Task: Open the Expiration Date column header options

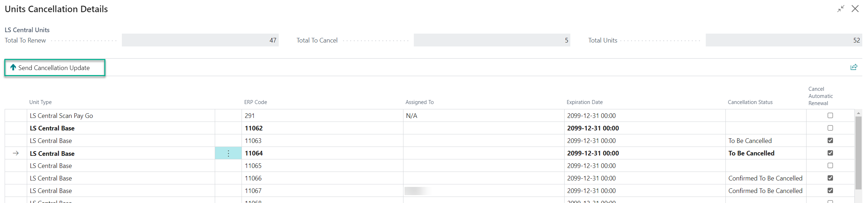Action: click(x=584, y=102)
